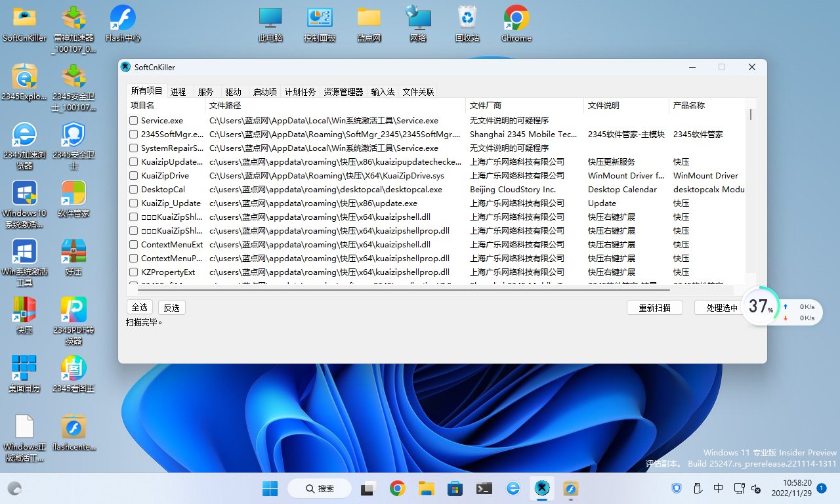Check the Service.exe row checkbox

click(134, 121)
